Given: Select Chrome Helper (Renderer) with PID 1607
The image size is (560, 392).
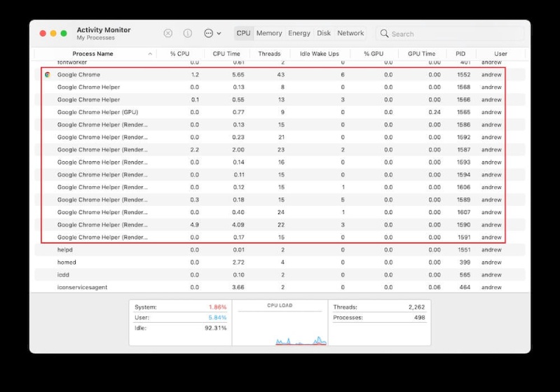Looking at the screenshot, I should click(x=280, y=212).
